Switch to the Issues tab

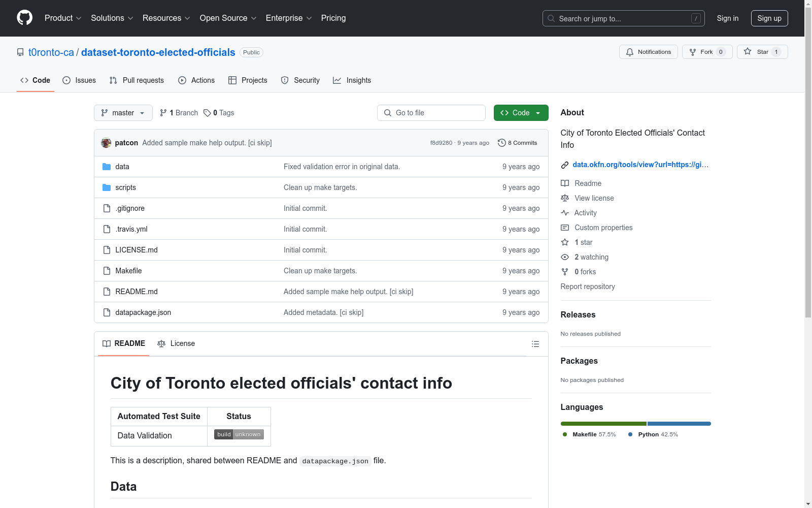(x=79, y=80)
